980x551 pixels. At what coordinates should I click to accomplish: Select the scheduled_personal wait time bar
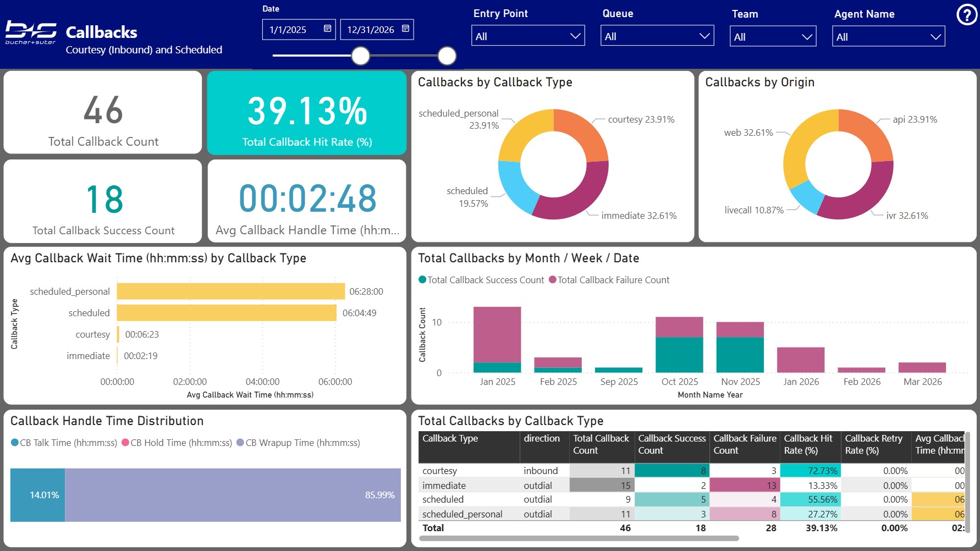230,291
